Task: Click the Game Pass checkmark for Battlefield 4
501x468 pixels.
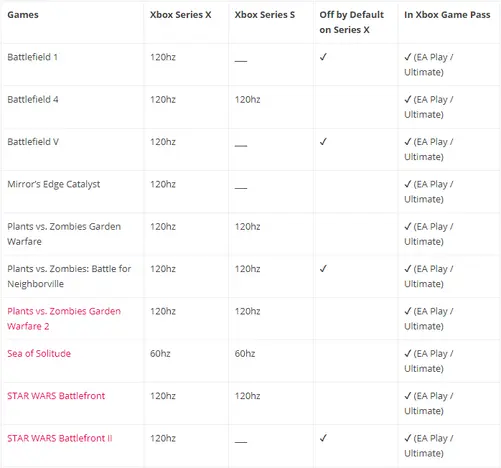Action: (408, 99)
